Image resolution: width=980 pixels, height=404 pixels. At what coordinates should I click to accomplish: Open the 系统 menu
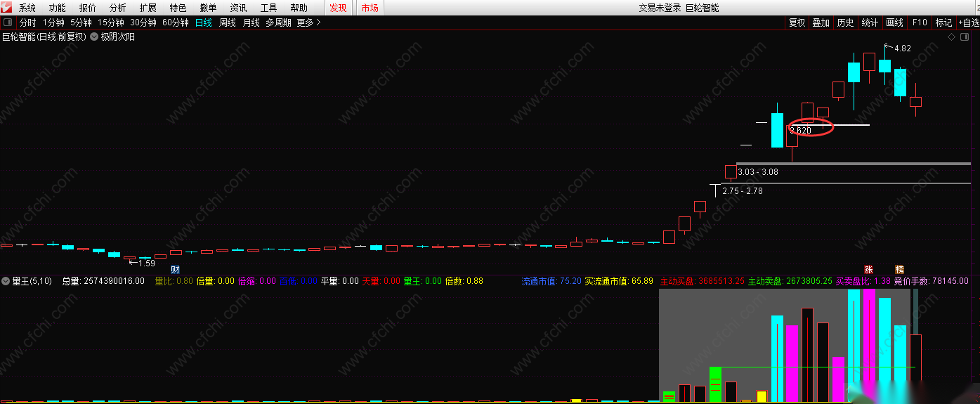tap(27, 8)
